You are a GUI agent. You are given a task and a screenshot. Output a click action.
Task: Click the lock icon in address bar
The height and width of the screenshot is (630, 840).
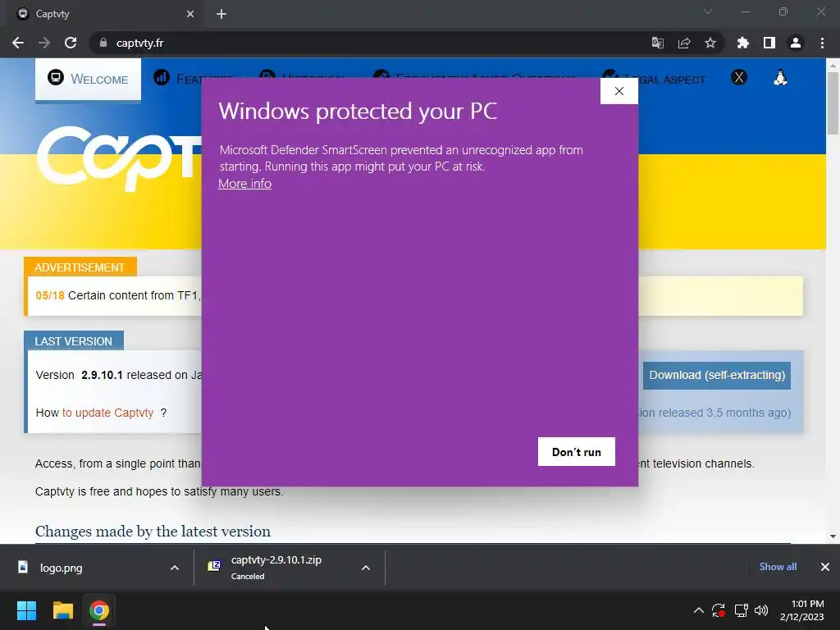pos(103,43)
